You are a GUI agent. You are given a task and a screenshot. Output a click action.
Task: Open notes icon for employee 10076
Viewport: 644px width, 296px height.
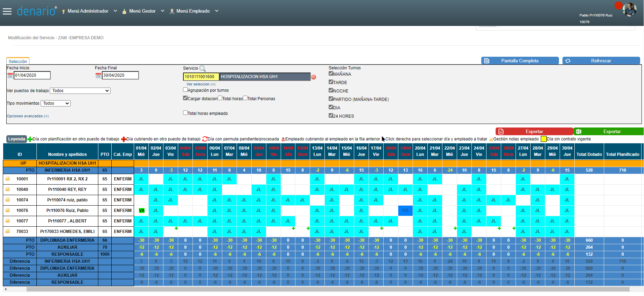[x=7, y=210]
